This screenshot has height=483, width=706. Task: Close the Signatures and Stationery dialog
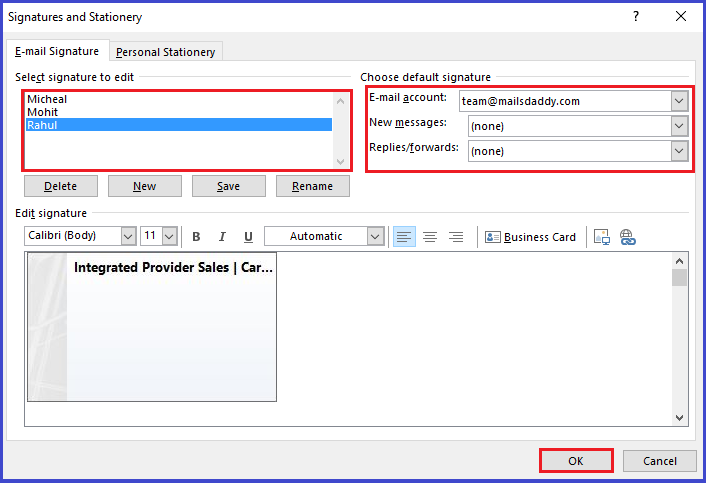click(681, 16)
